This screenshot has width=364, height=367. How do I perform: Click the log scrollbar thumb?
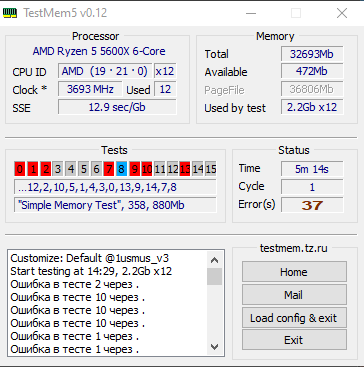pyautogui.click(x=214, y=276)
